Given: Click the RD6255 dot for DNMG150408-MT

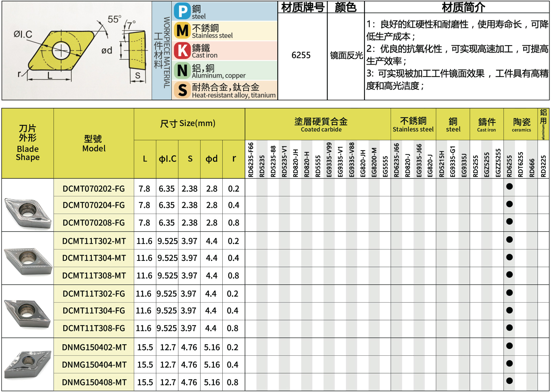Looking at the screenshot, I should pos(509,381).
